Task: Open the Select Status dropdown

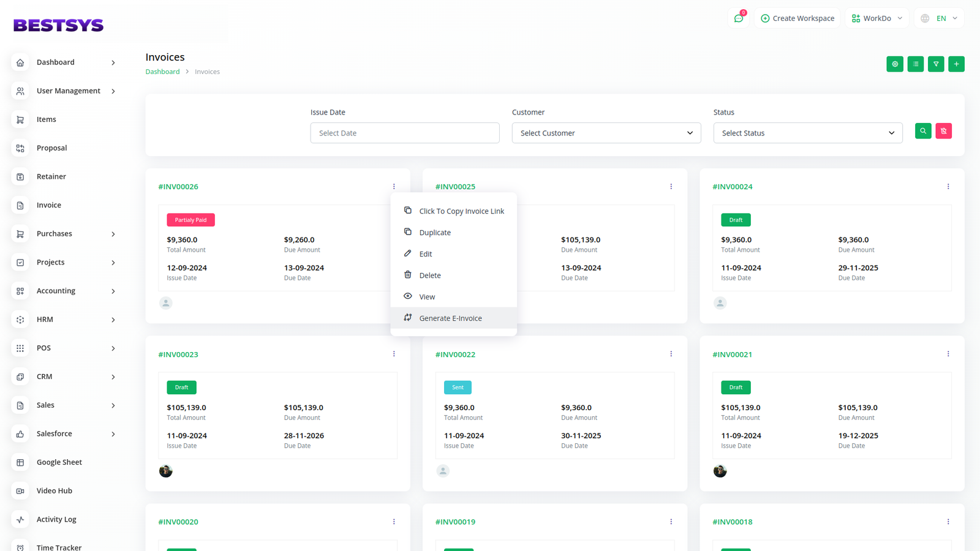Action: point(807,133)
